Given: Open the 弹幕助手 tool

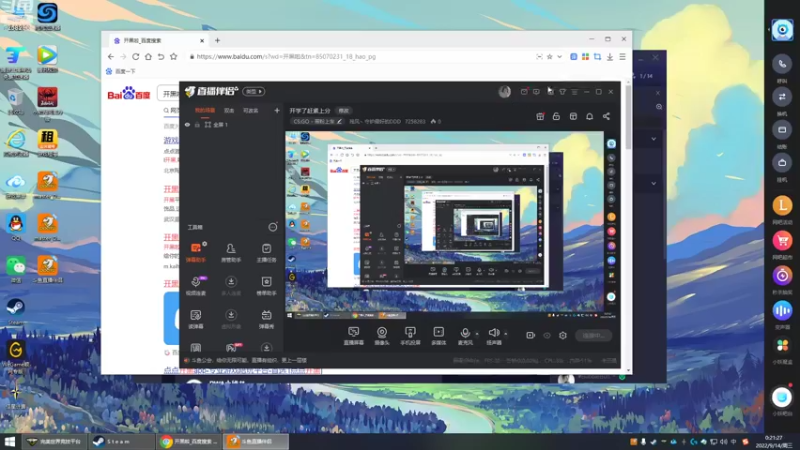Looking at the screenshot, I should 196,252.
